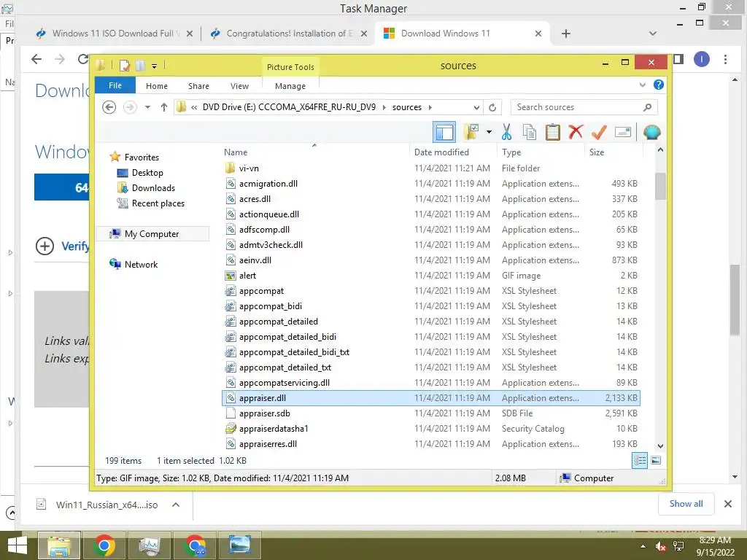Expand the ribbon with the chevron
The height and width of the screenshot is (560, 747).
(x=642, y=85)
